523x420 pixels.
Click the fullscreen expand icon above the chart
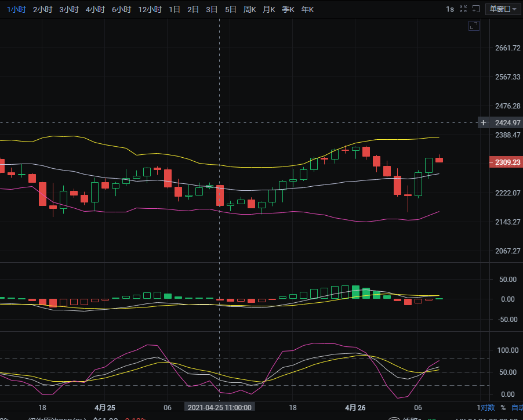[474, 26]
